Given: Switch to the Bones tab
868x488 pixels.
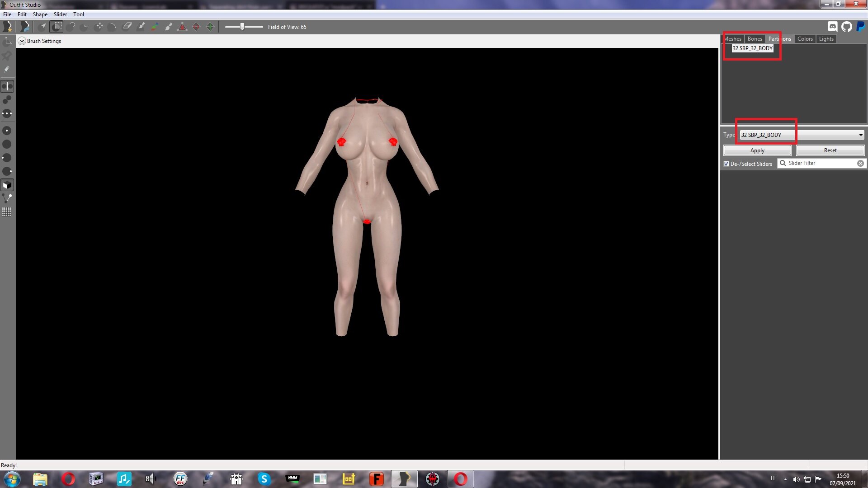Looking at the screenshot, I should click(x=755, y=39).
